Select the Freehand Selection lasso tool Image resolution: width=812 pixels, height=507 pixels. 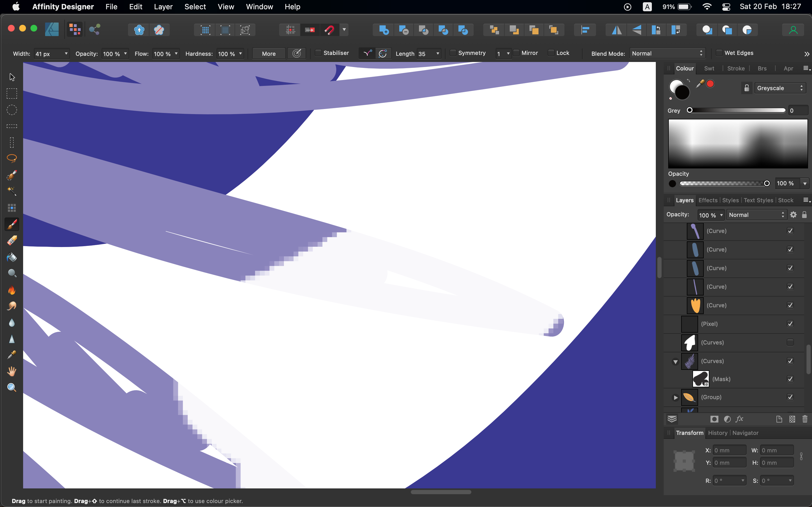pos(12,159)
